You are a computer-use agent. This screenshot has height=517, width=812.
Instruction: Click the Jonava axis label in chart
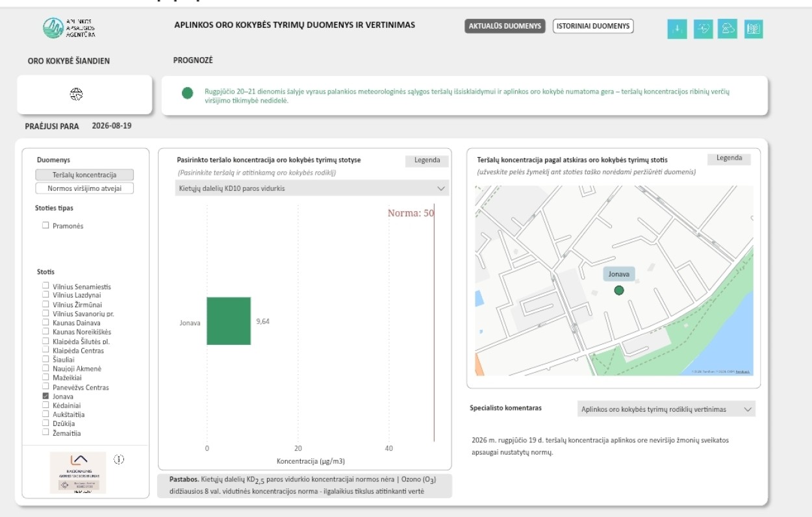[x=190, y=323]
